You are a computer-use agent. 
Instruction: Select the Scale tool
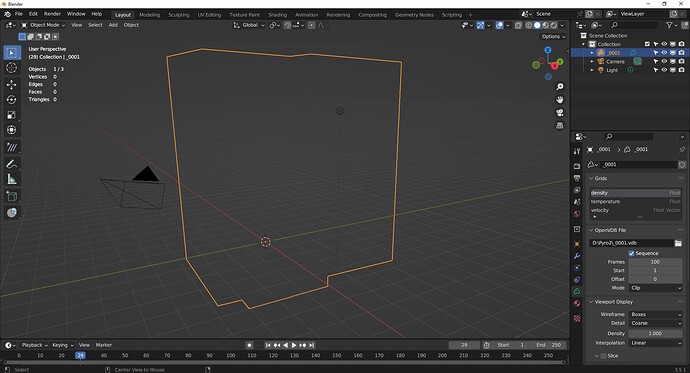(x=12, y=115)
